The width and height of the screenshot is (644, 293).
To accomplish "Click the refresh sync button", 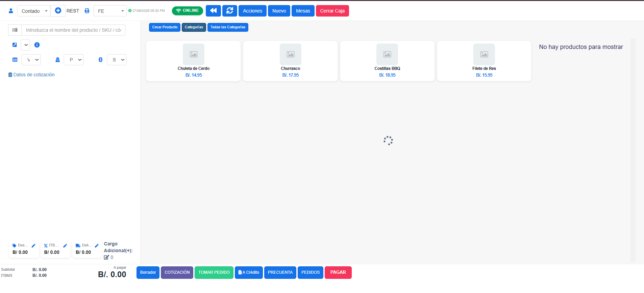I will tap(230, 11).
